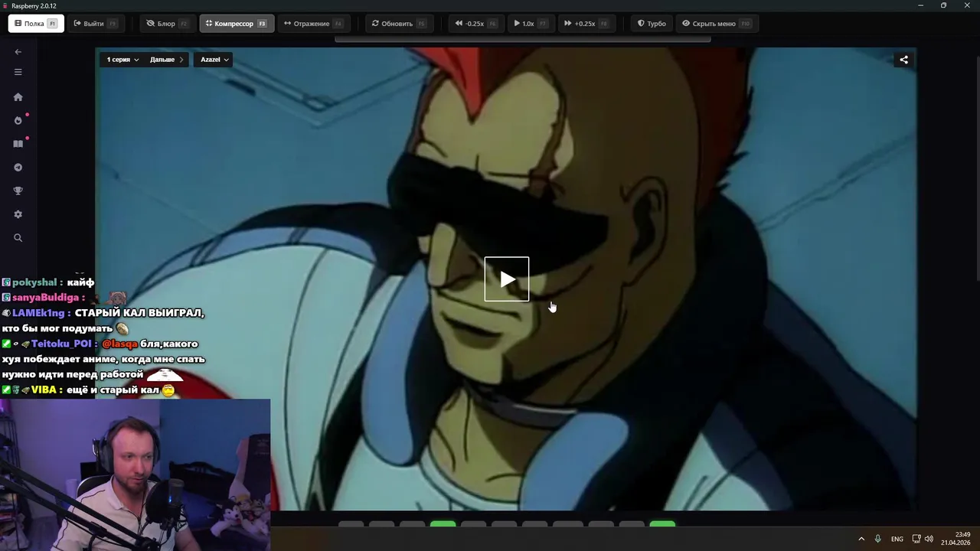Screen dimensions: 980x551
Task: Decrease playback speed by 0.25x
Action: click(x=475, y=24)
